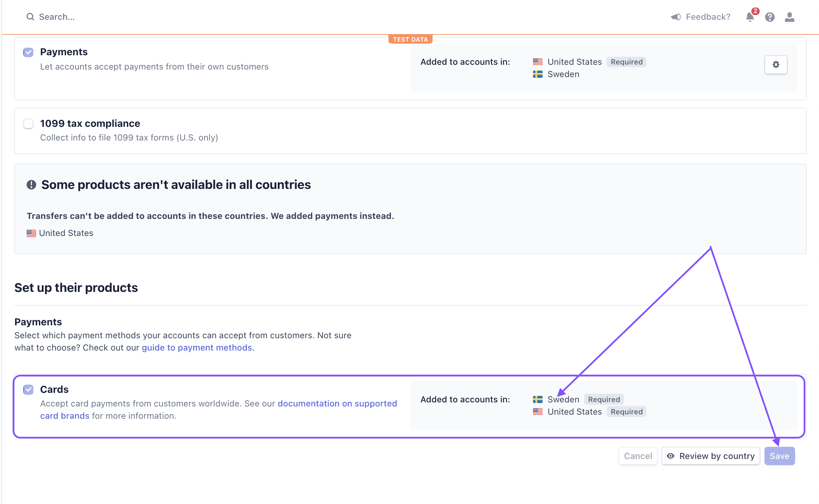
Task: Click Review by country button
Action: (x=711, y=456)
